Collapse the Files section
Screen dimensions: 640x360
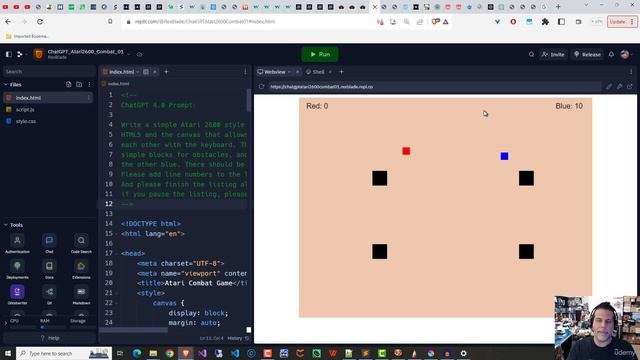6,84
